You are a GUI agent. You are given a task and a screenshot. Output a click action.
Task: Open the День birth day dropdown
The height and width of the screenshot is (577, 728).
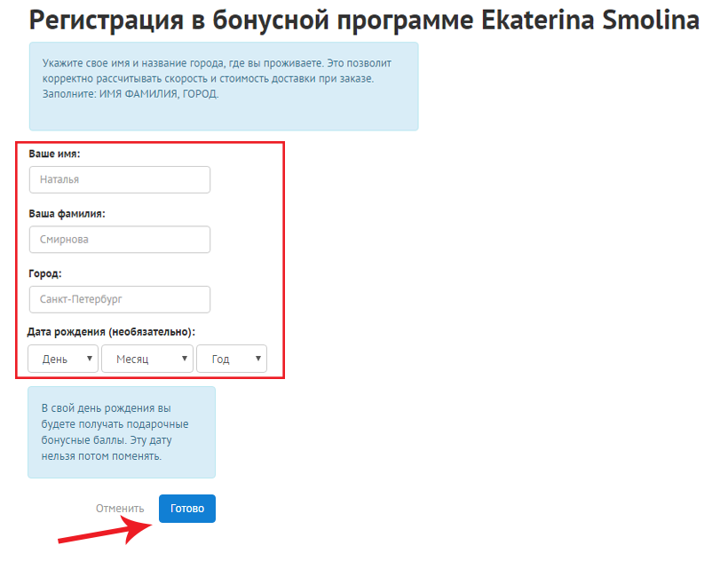[63, 359]
